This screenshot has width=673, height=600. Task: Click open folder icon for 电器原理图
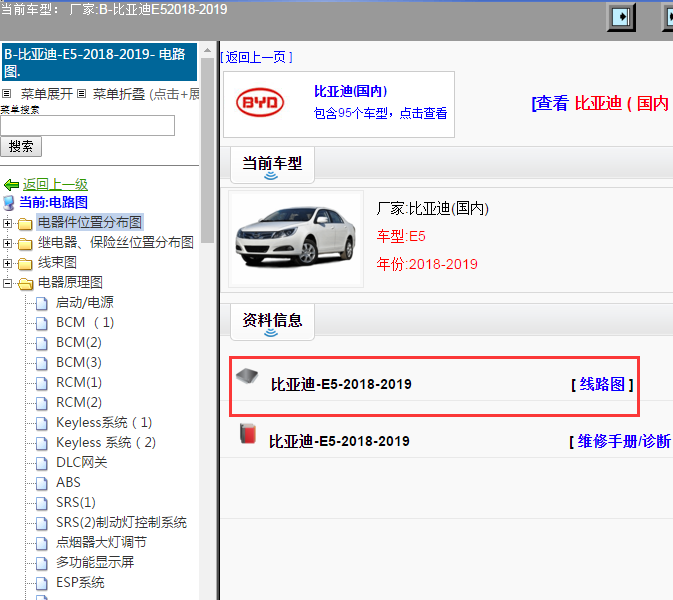[x=25, y=284]
